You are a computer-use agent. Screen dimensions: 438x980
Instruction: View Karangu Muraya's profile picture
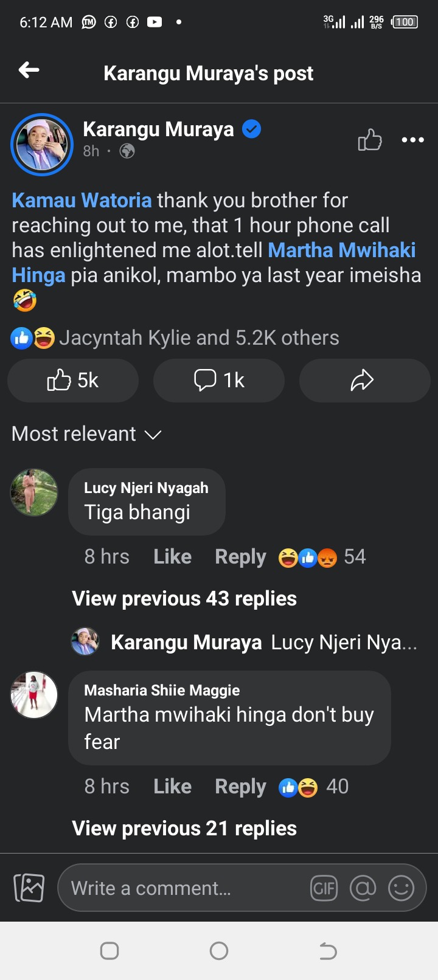42,145
